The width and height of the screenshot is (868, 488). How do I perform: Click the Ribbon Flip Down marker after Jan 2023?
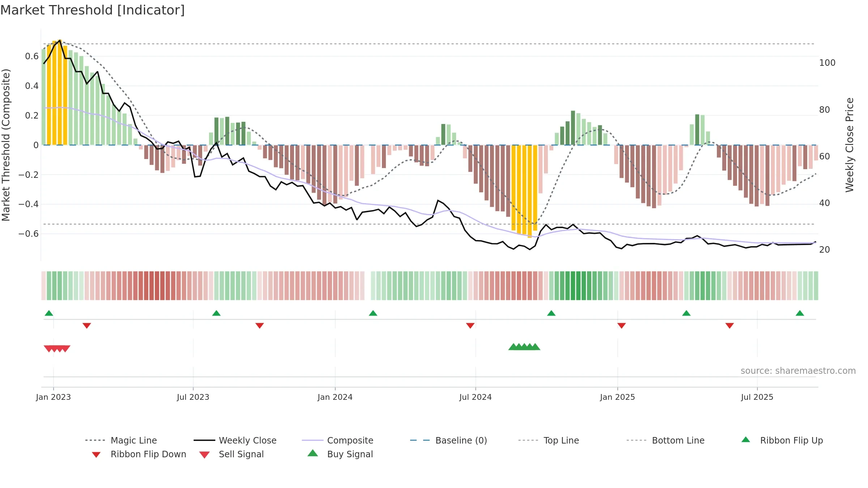[87, 326]
